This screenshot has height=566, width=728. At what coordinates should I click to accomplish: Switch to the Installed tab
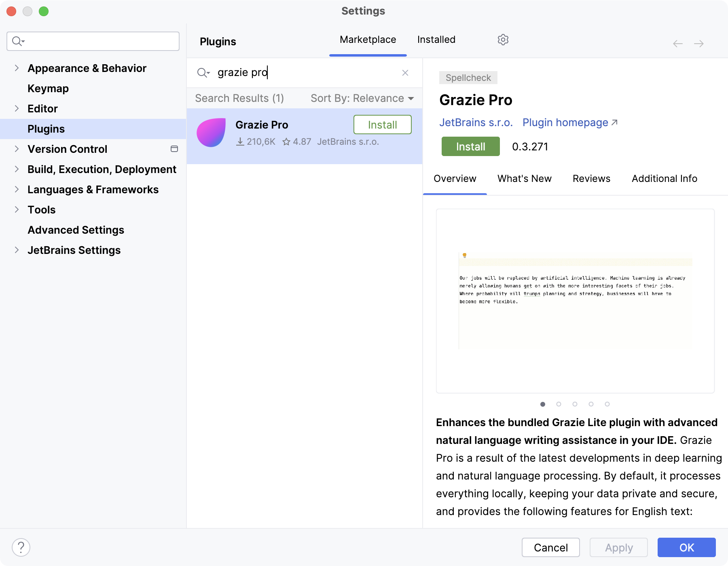436,40
